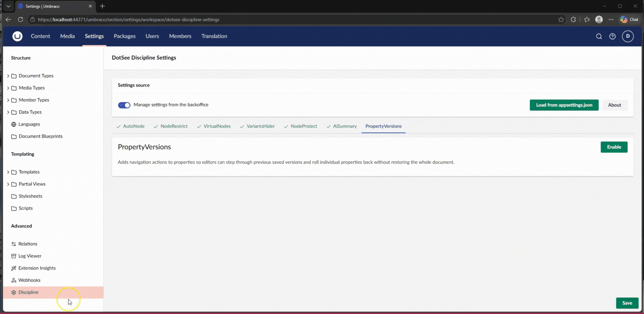Expand the Media Types tree node

(8, 88)
